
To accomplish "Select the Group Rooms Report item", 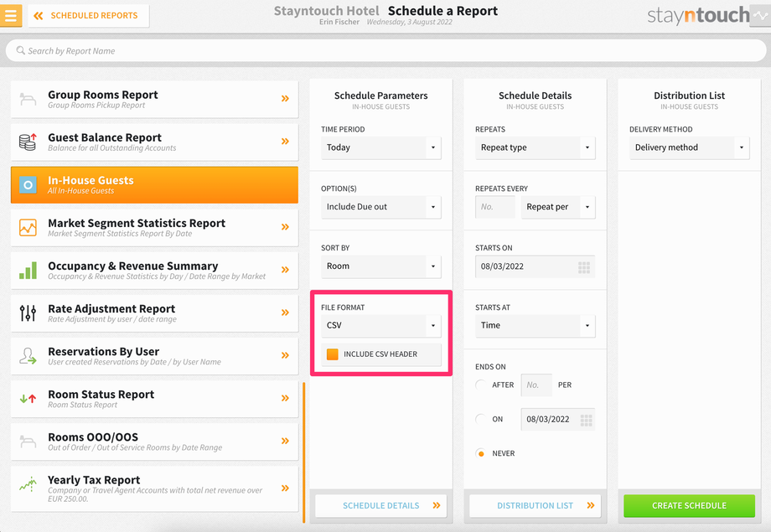I will [154, 100].
